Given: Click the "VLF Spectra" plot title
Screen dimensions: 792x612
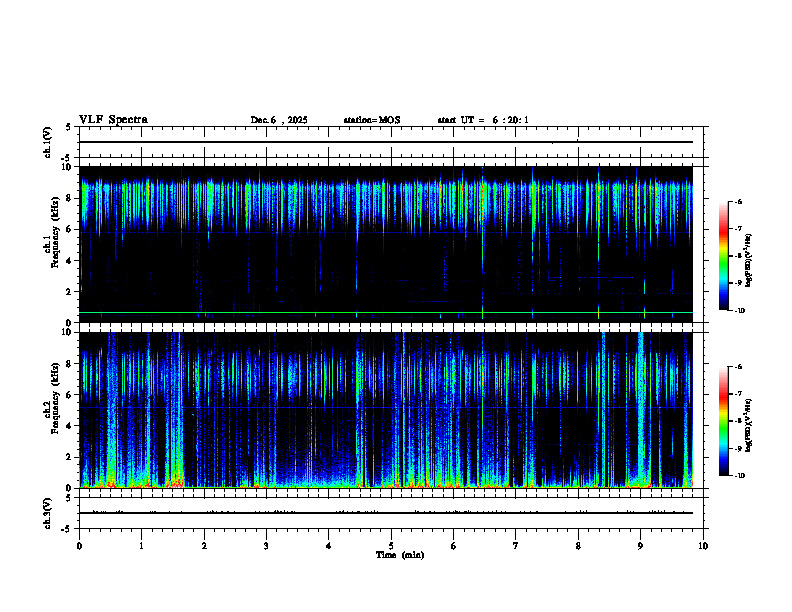Looking at the screenshot, I should pos(113,120).
